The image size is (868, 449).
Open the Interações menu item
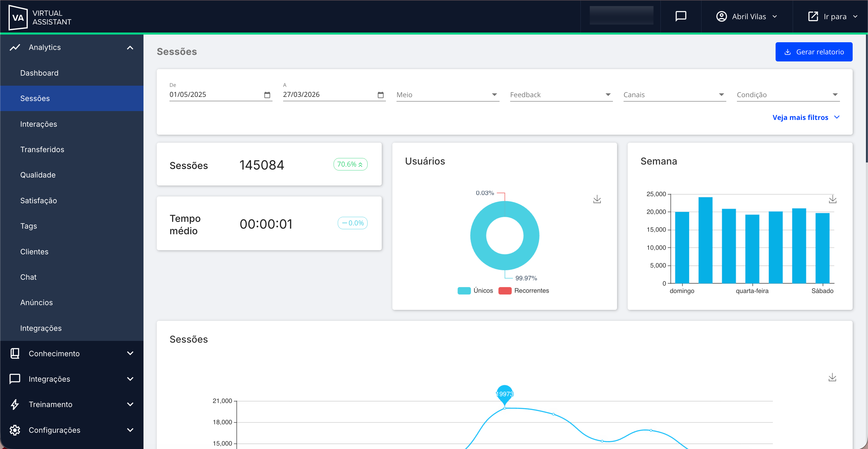(38, 124)
